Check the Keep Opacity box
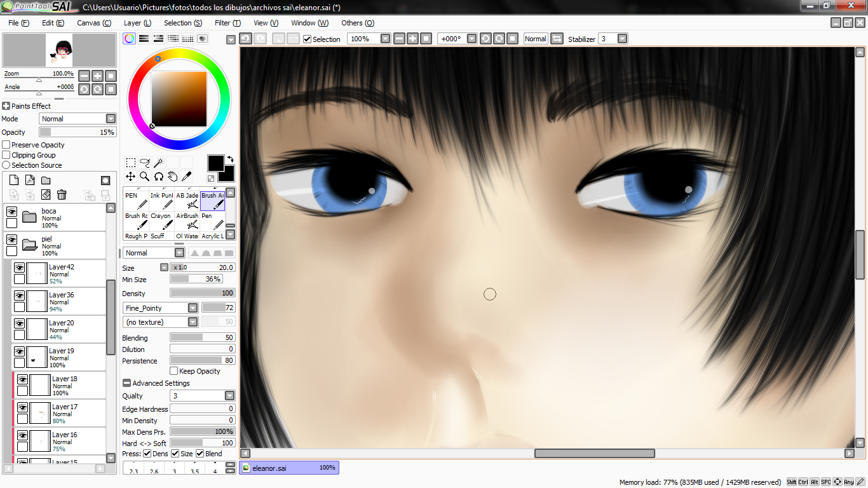Viewport: 868px width, 488px height. coord(174,371)
